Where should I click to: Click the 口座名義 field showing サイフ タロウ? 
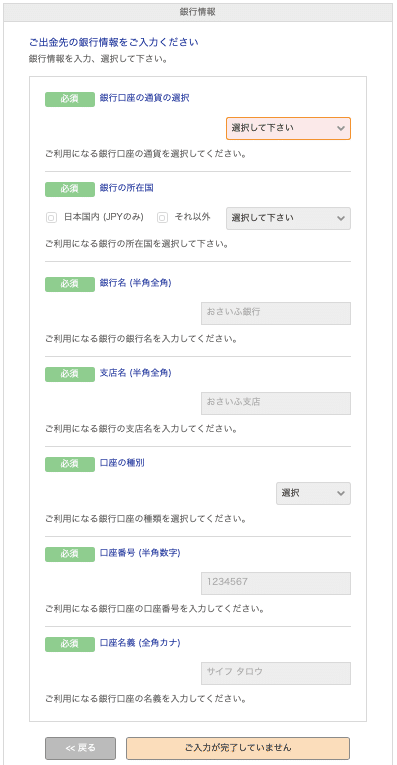[276, 673]
